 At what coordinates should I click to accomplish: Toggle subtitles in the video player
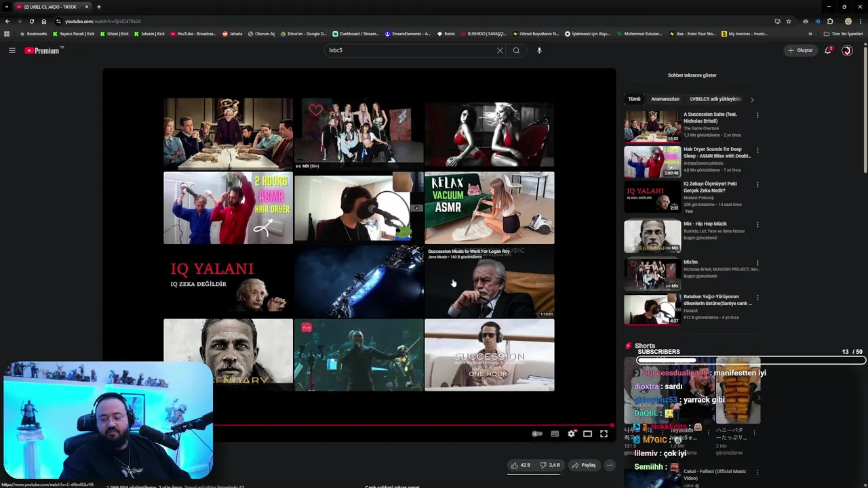tap(555, 434)
